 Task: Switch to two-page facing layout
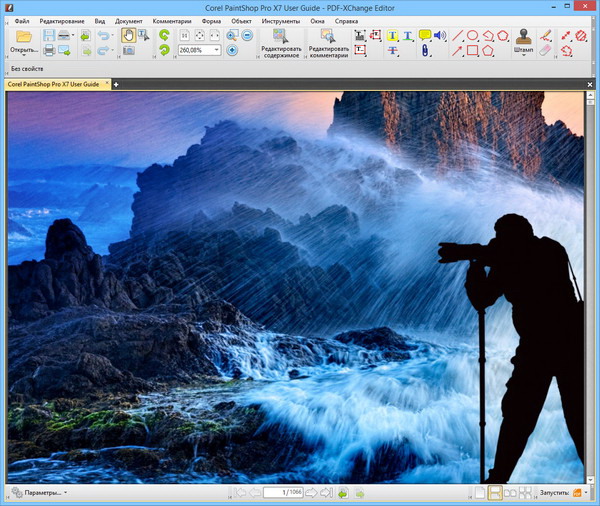pos(510,493)
